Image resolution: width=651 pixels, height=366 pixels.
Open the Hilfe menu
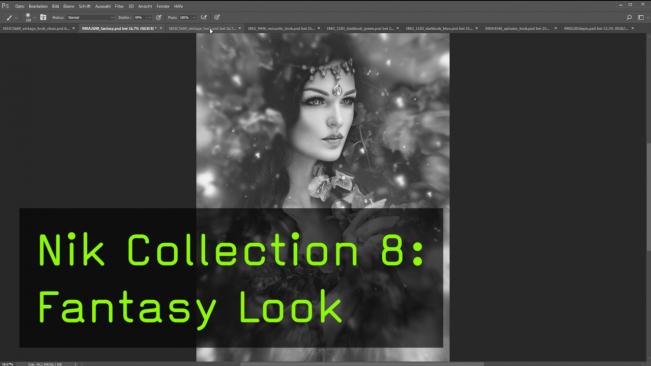[178, 6]
